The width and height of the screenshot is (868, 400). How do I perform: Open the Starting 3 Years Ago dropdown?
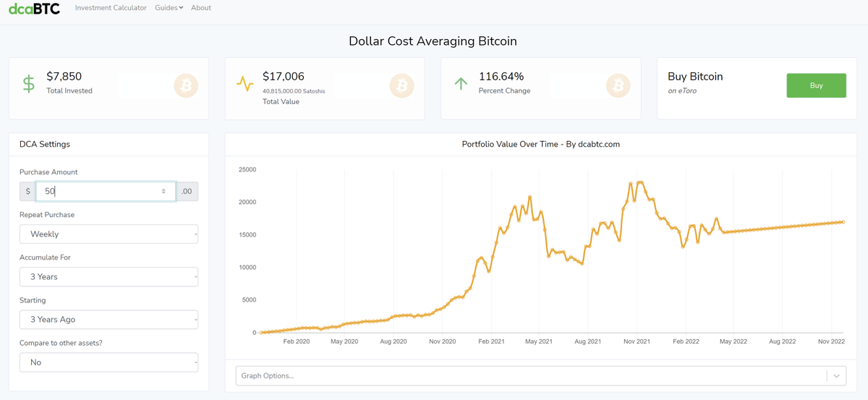coord(109,320)
